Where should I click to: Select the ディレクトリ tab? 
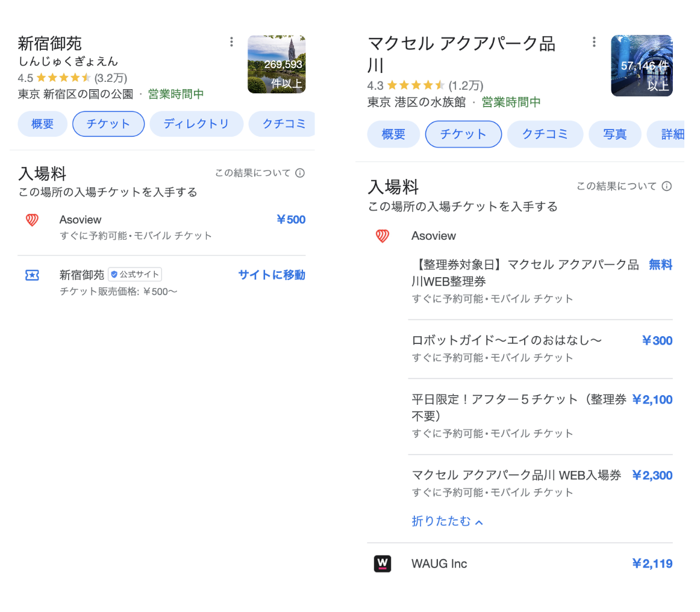(x=196, y=123)
